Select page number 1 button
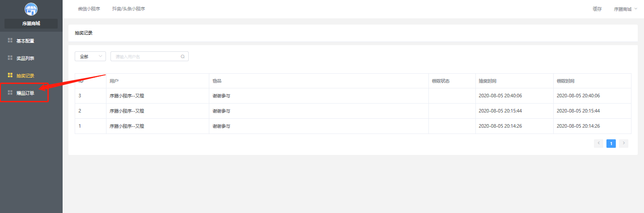The image size is (644, 213). pyautogui.click(x=611, y=143)
